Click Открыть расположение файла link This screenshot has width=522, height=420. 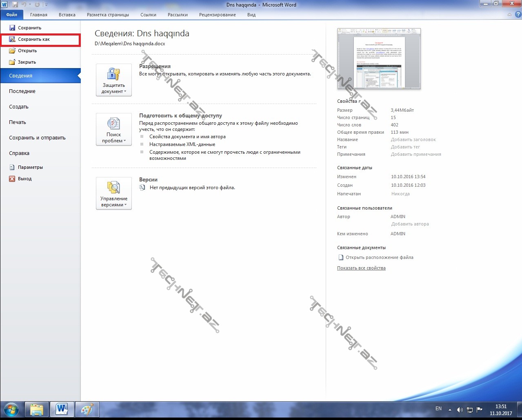click(x=379, y=258)
